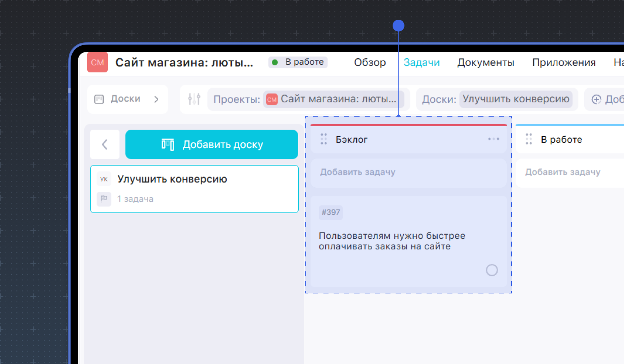Screen dimensions: 624x364
Task: Click the plus icon to add a new filter
Action: (x=597, y=99)
